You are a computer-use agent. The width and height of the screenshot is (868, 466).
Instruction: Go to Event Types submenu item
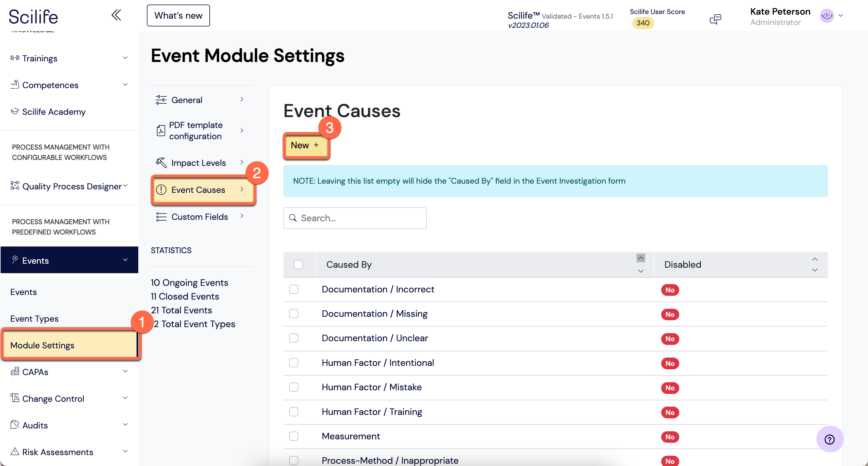tap(34, 318)
